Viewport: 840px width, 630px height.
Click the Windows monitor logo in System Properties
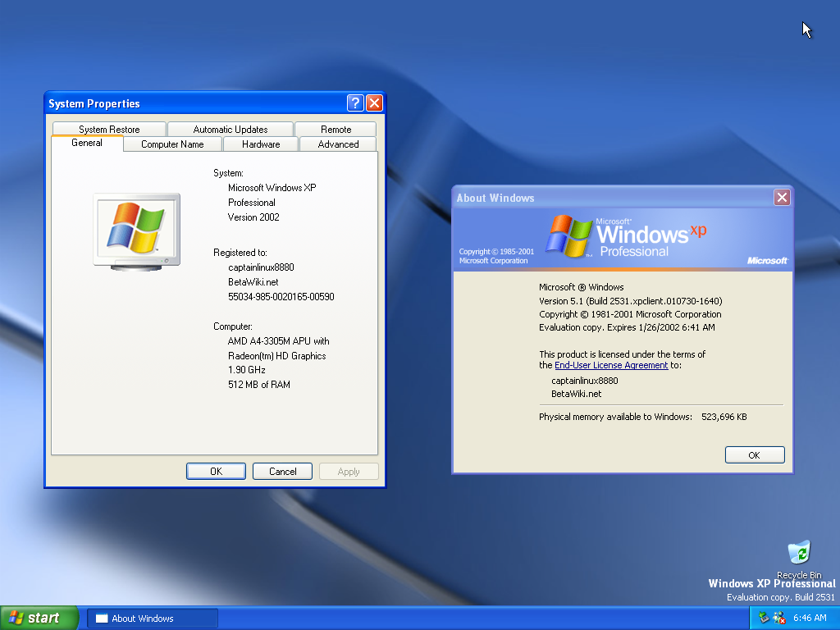[x=137, y=231]
